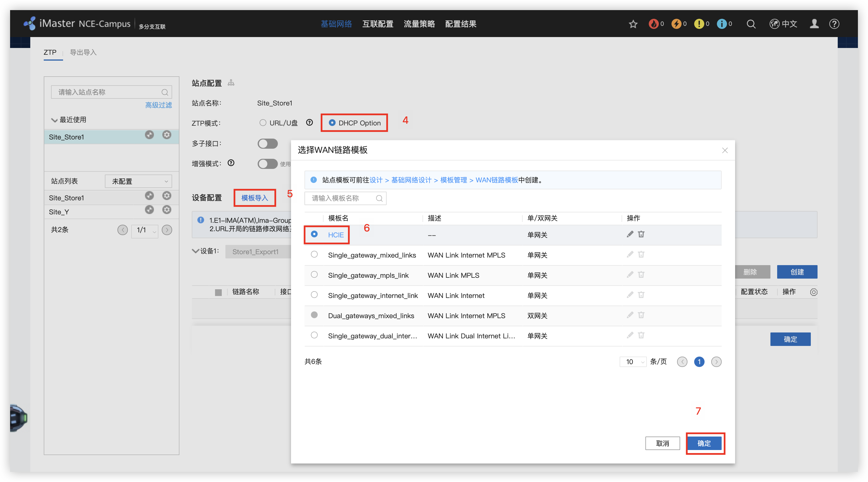868x482 pixels.
Task: Click the 取消 button in dialog
Action: (662, 443)
